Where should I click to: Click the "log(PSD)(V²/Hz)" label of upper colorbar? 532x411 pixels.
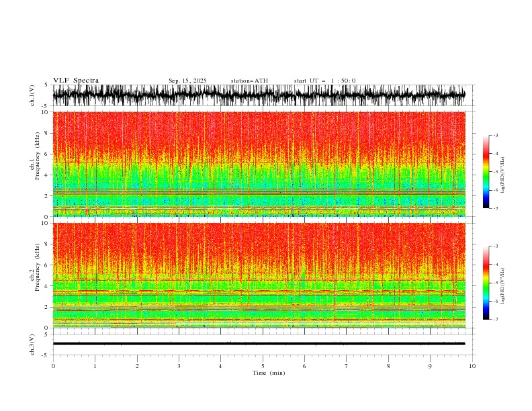tap(504, 175)
